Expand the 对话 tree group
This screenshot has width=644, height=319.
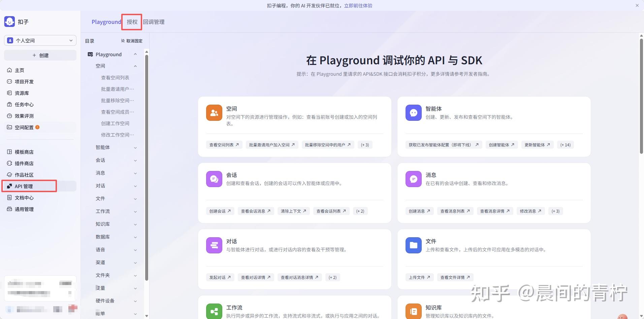135,186
